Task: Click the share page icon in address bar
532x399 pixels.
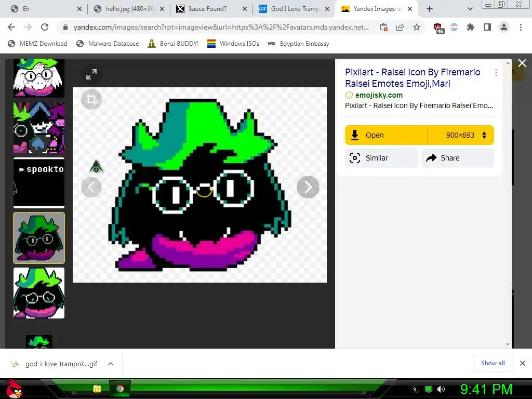Action: pyautogui.click(x=400, y=27)
